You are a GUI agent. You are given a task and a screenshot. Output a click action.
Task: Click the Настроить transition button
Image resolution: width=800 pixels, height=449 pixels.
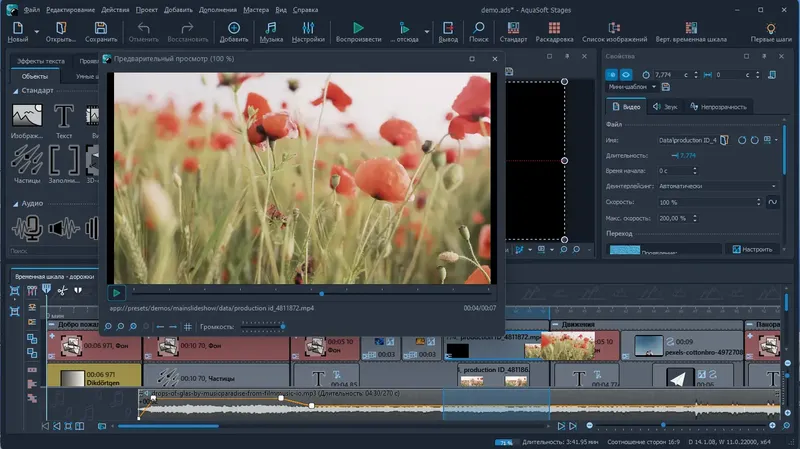click(751, 248)
